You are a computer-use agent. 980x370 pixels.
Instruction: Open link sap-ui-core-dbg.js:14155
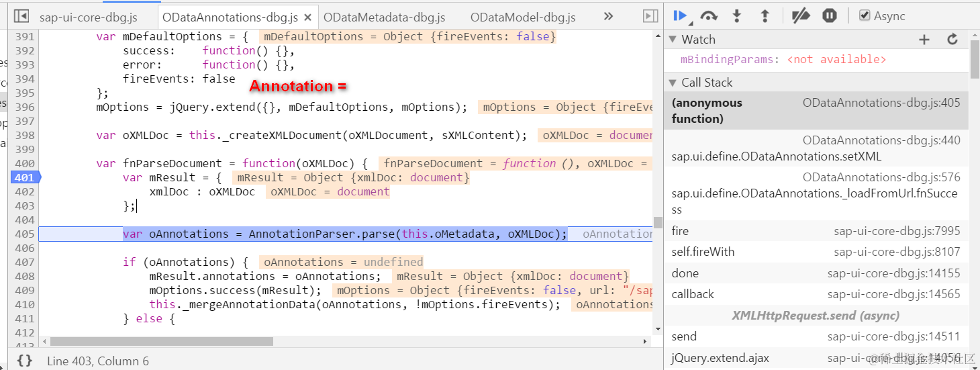coord(893,273)
